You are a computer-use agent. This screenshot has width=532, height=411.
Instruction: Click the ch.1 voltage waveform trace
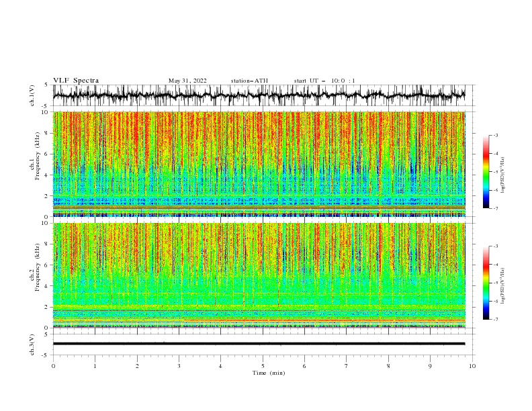click(x=259, y=95)
